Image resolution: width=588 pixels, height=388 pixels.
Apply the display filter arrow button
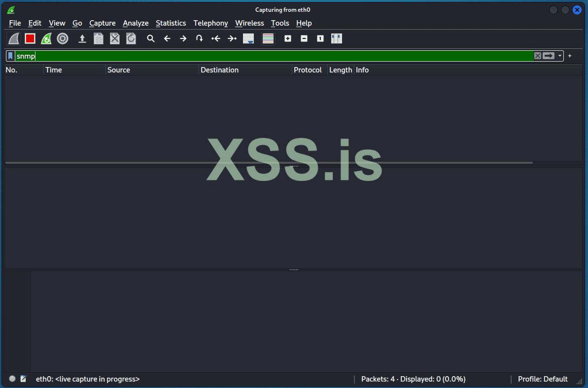point(549,56)
